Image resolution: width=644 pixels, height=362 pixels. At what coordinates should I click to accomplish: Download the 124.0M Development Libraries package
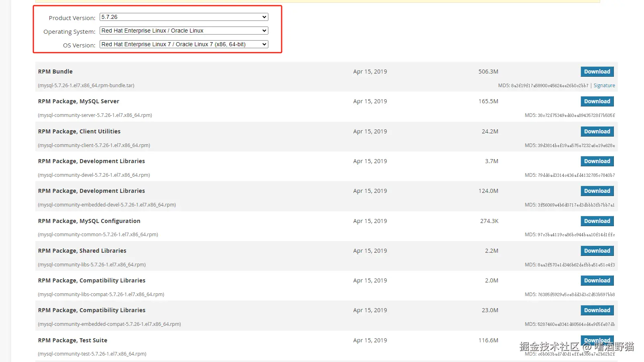597,191
